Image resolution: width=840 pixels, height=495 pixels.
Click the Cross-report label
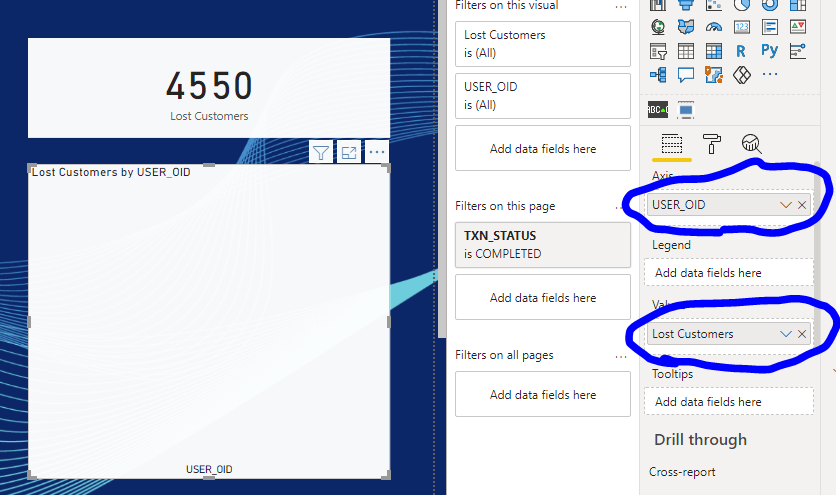click(682, 472)
